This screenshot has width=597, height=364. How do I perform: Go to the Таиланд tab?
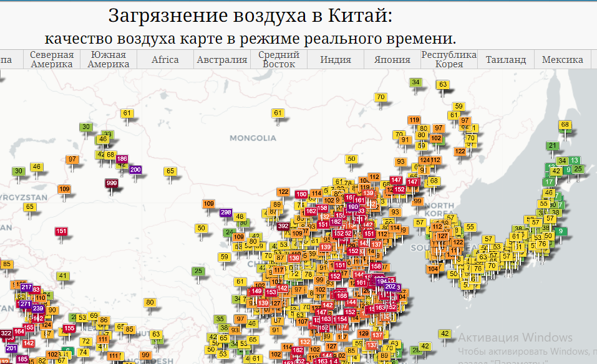[x=506, y=60]
